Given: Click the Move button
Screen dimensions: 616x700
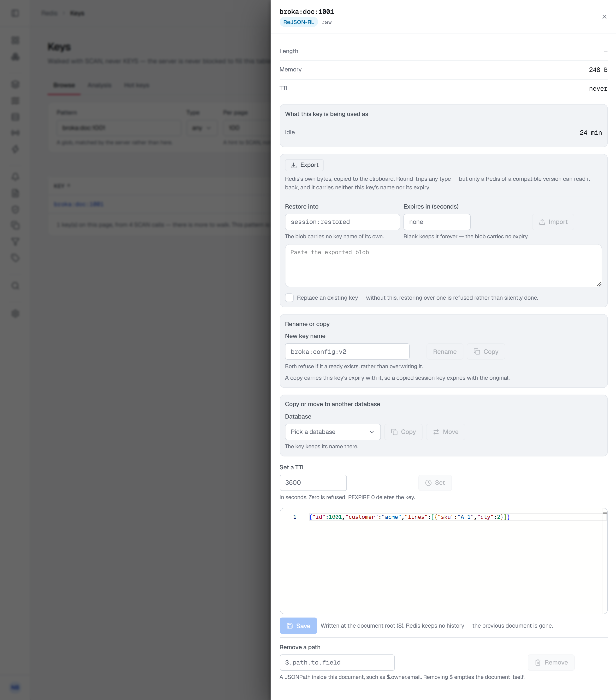Looking at the screenshot, I should coord(445,432).
